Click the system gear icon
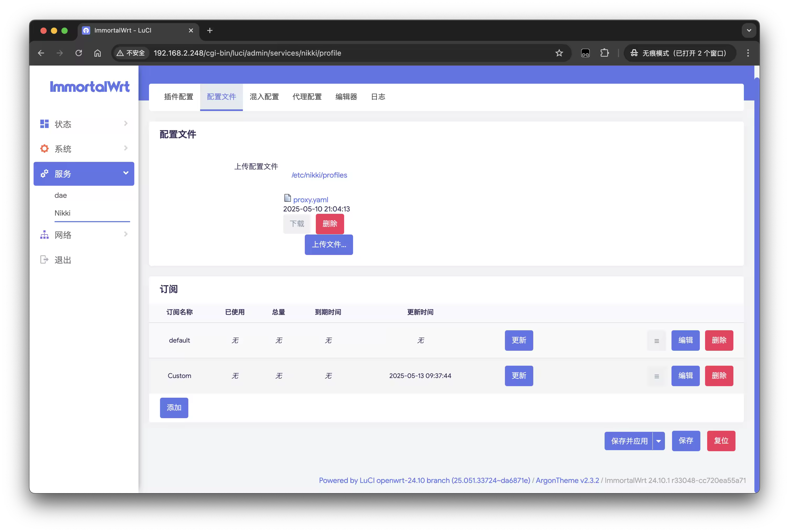Viewport: 789px width, 532px height. 44,148
